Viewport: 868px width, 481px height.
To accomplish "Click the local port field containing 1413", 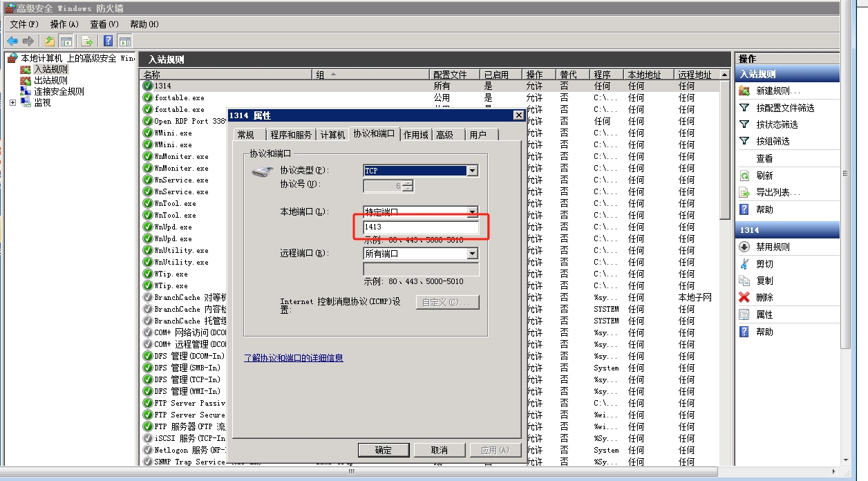I will (x=421, y=227).
